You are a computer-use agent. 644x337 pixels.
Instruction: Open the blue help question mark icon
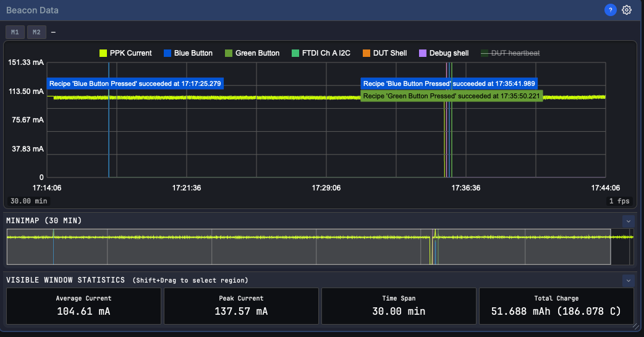tap(611, 10)
